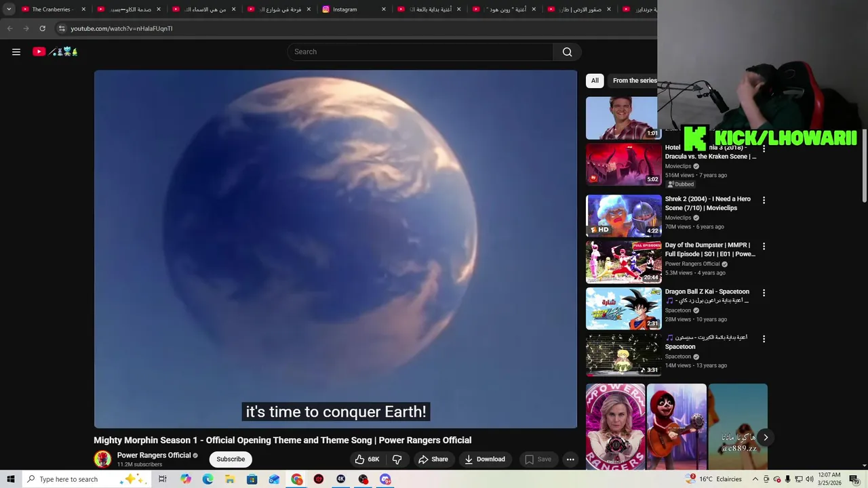Go to the YouTube home logo
This screenshot has width=868, height=488.
pyautogui.click(x=55, y=52)
